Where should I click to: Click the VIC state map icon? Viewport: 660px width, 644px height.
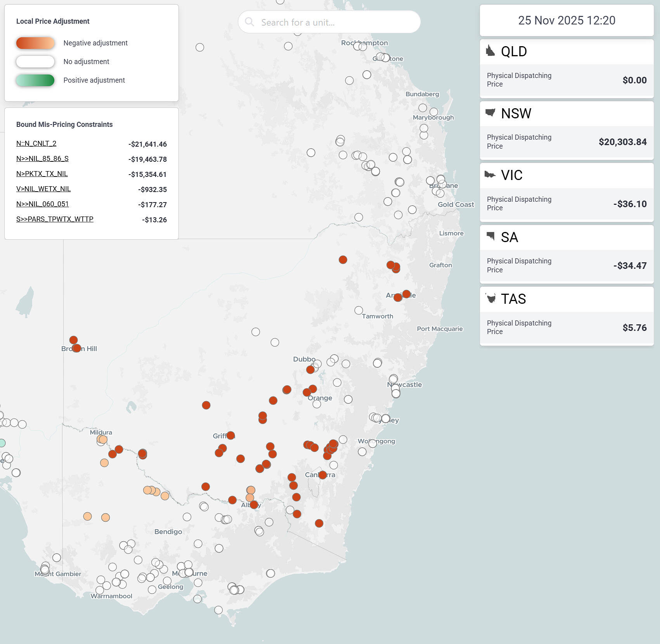coord(490,175)
